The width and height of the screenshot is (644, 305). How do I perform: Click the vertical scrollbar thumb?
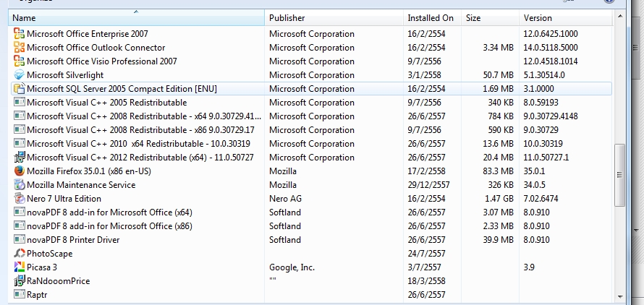point(620,175)
